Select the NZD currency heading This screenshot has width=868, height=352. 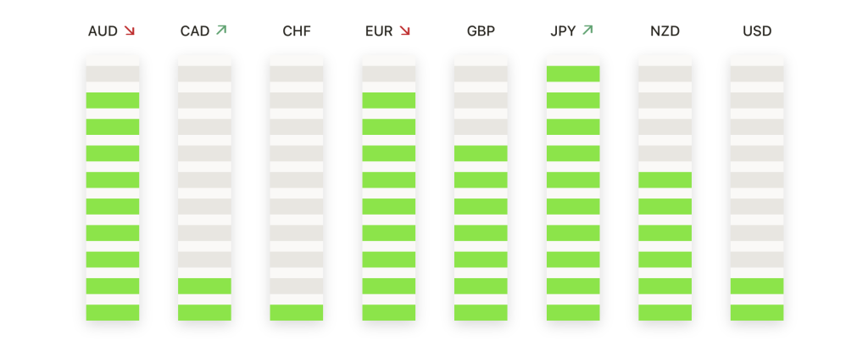coord(665,31)
